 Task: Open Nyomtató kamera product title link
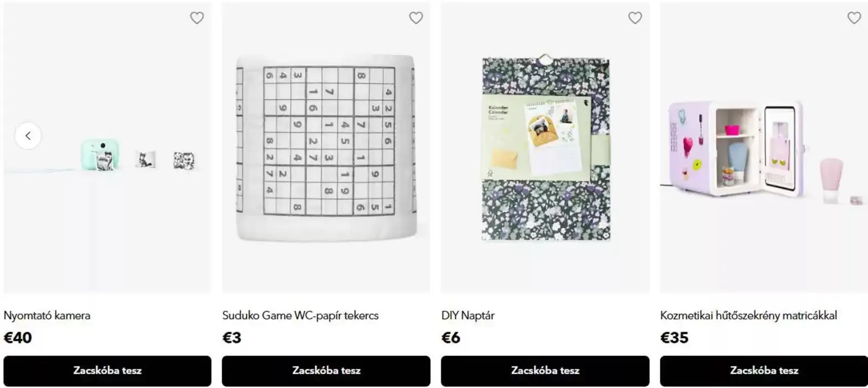(x=47, y=316)
